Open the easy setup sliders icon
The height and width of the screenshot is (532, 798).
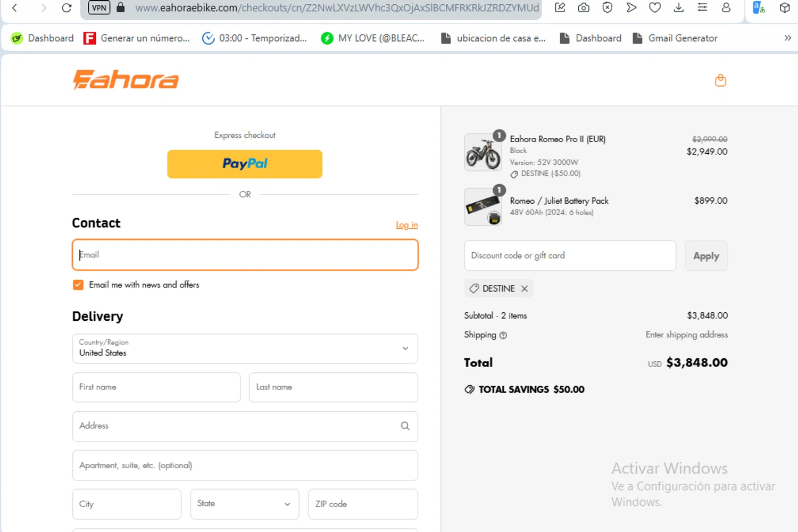tap(702, 7)
